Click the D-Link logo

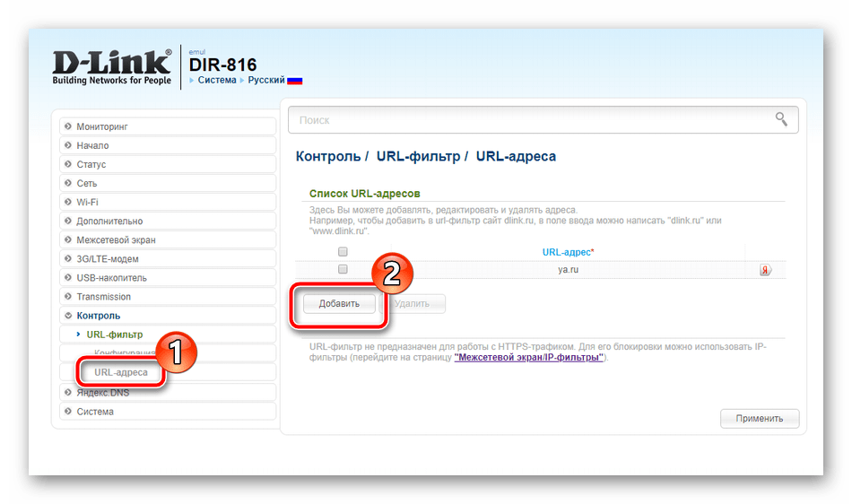[112, 67]
